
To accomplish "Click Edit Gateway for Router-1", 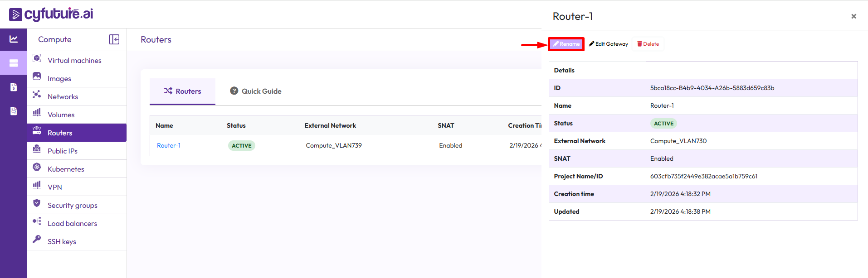I will point(609,44).
